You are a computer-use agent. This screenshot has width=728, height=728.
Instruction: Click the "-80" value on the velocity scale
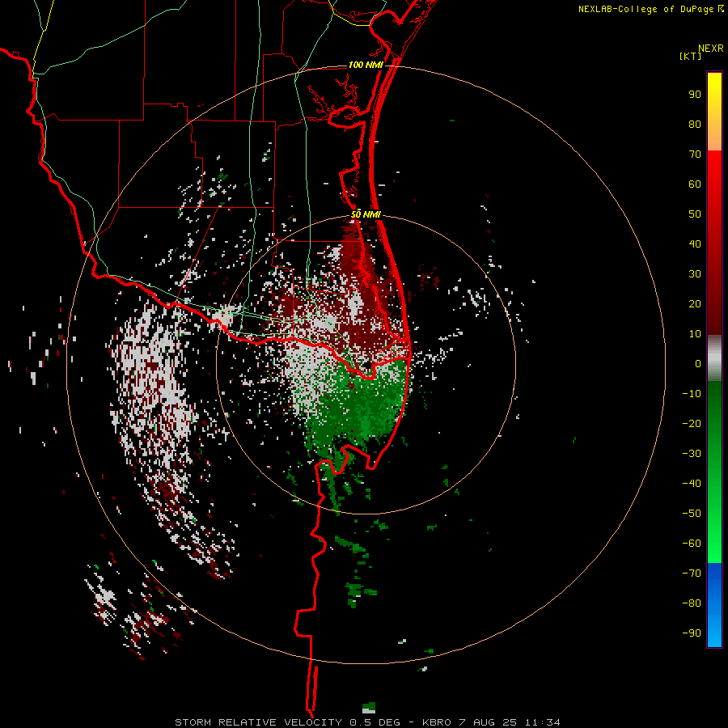(692, 603)
